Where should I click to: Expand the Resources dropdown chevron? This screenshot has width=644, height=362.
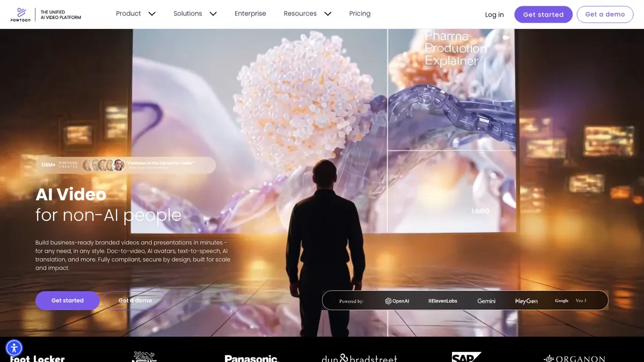[327, 14]
